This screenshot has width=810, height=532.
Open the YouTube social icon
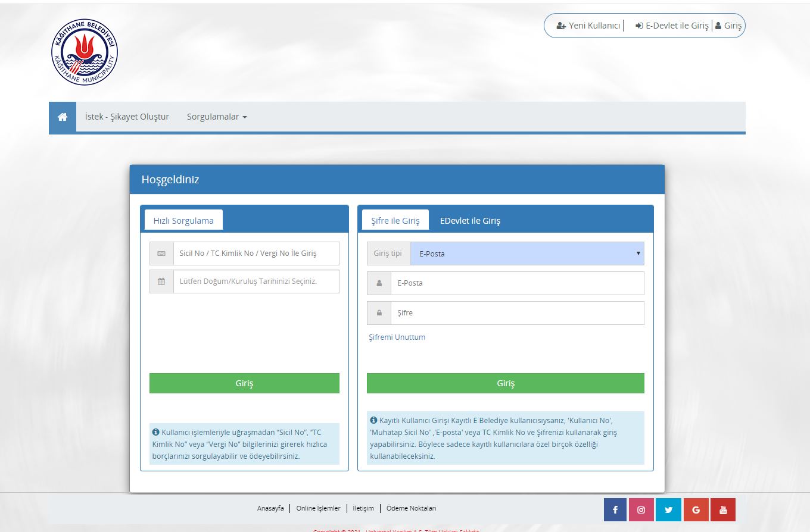[723, 510]
